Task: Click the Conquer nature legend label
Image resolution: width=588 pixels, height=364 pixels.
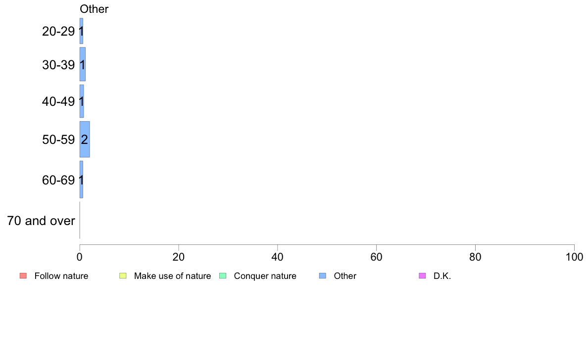Action: (x=265, y=276)
